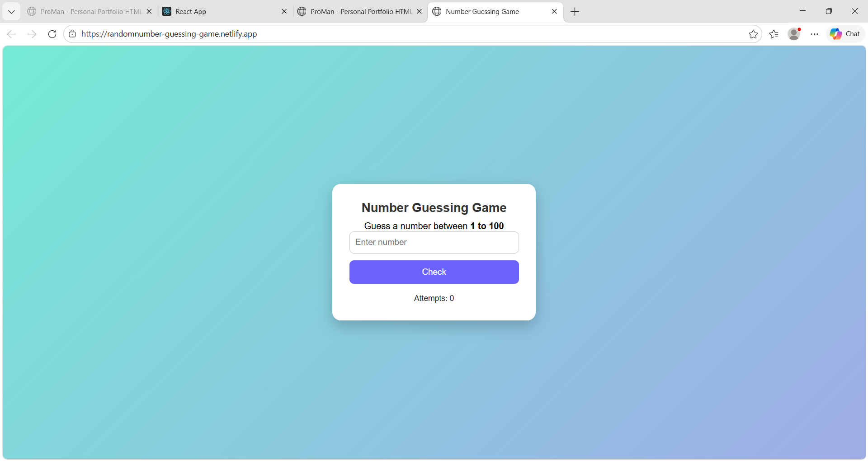Screen dimensions: 868x461
Task: Click the Attempts counter text
Action: click(434, 298)
